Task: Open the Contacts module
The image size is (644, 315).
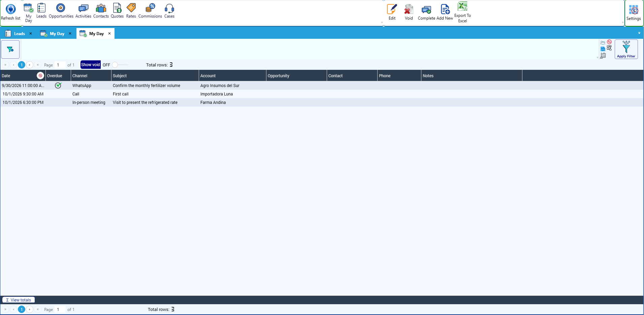Action: point(101,10)
